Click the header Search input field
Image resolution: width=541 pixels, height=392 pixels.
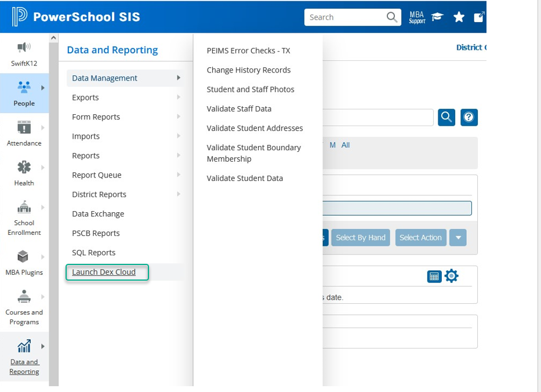345,17
